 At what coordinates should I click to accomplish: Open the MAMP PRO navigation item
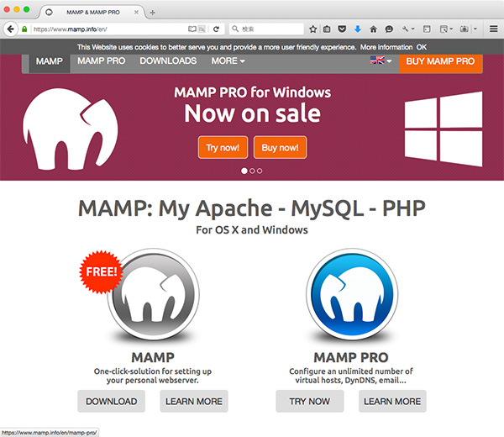102,61
